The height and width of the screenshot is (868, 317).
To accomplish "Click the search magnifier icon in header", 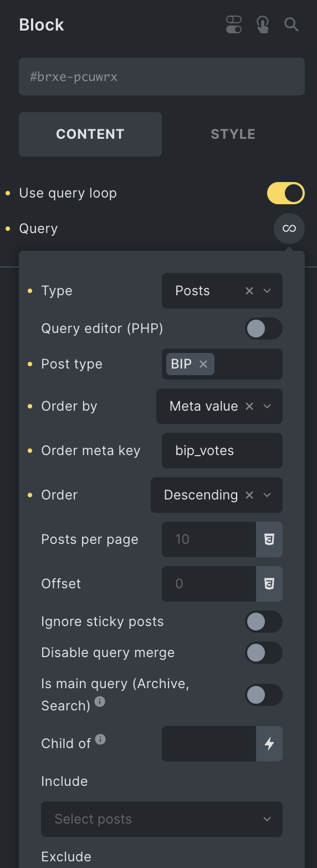I will coord(292,24).
